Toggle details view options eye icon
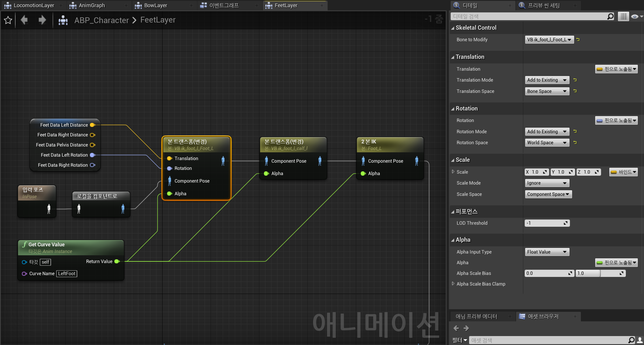This screenshot has height=345, width=644. [635, 16]
